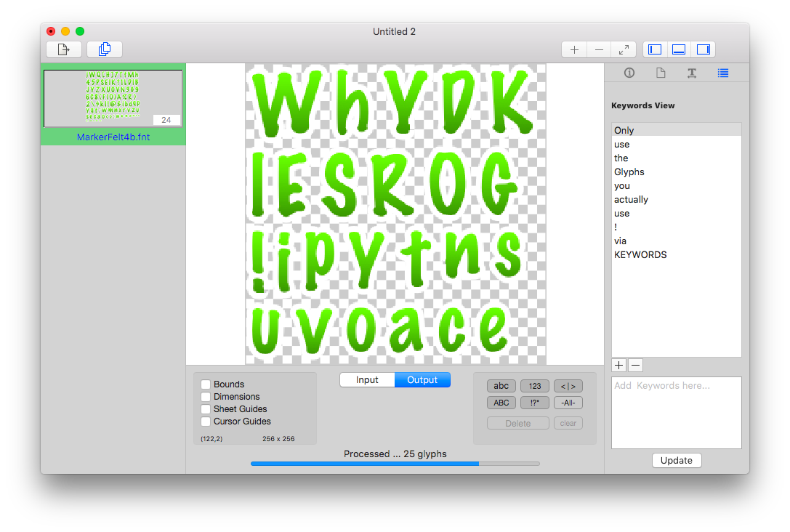Enable the Cursor Guides checkbox
Viewport: 790px width, 532px height.
click(206, 422)
